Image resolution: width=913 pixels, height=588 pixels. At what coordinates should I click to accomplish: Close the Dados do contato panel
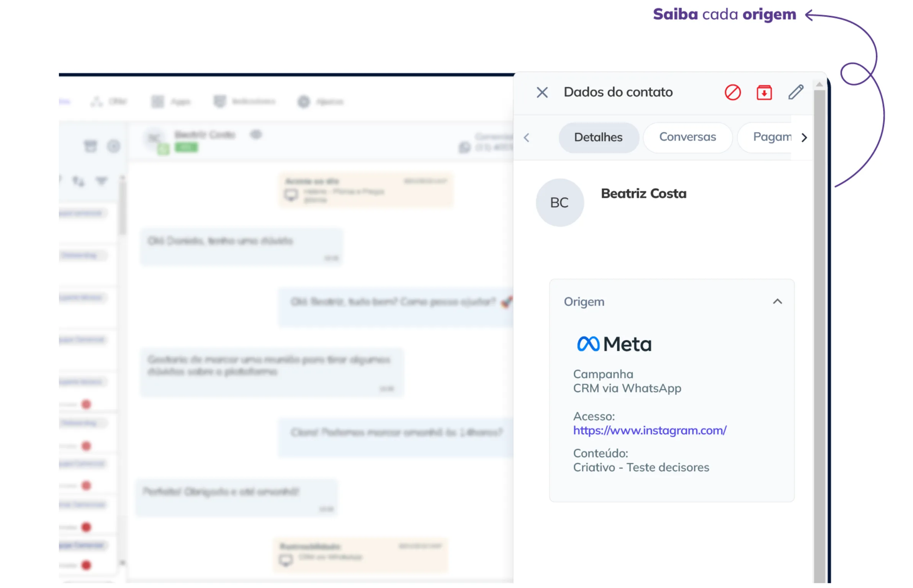(542, 92)
